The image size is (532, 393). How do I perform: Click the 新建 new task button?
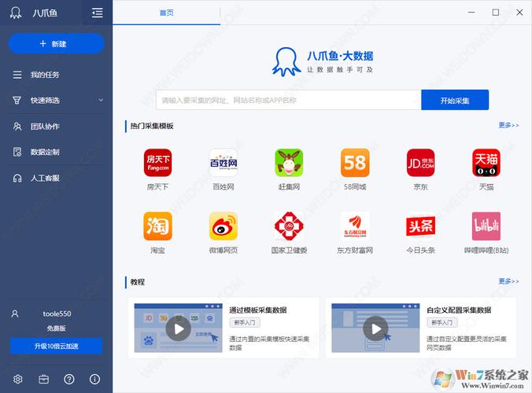pyautogui.click(x=56, y=43)
